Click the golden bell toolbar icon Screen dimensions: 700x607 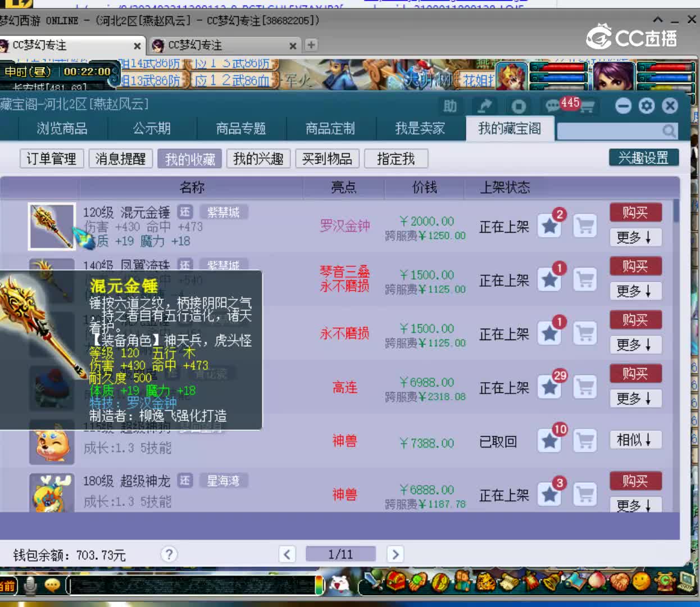[x=552, y=581]
